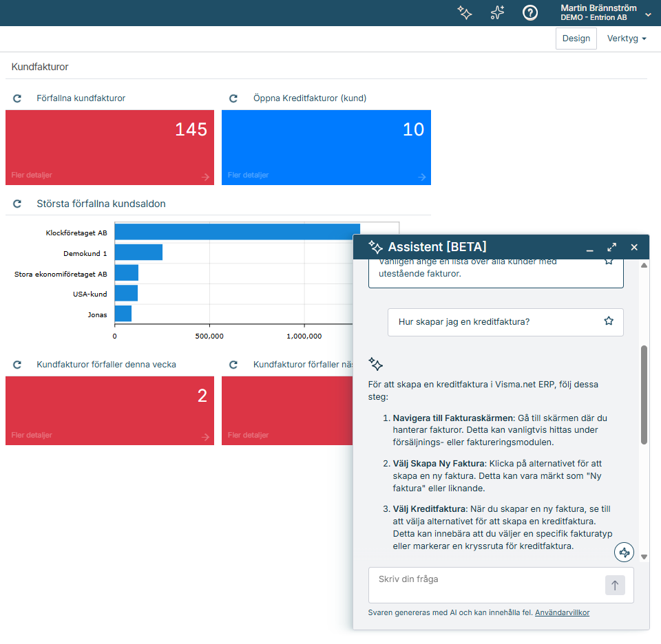
Task: Click the 'Hur skapar jag en kreditfaktura?' message
Action: click(x=505, y=322)
